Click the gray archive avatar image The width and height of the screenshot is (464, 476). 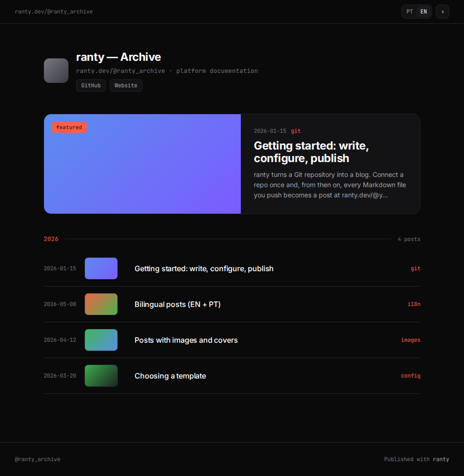point(56,71)
